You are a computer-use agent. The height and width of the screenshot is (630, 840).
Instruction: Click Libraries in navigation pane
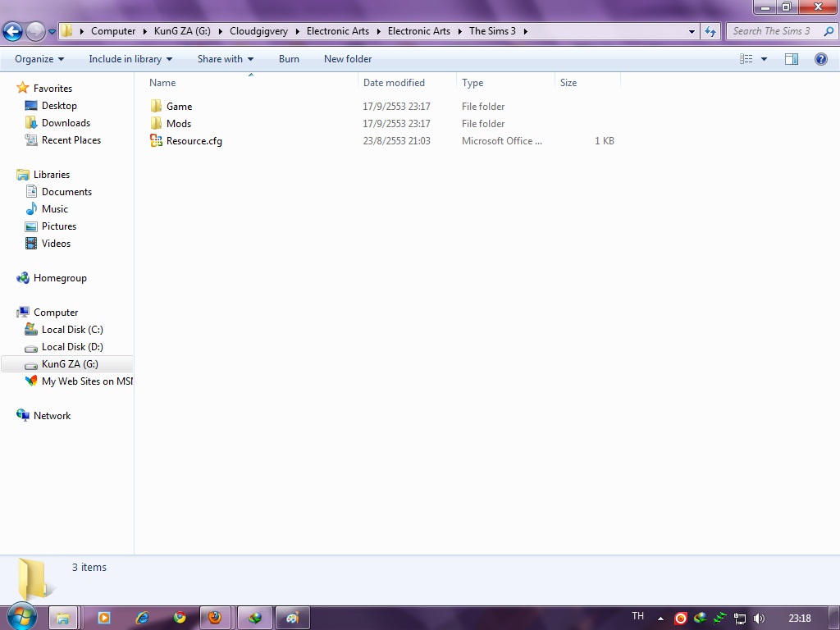[x=52, y=175]
